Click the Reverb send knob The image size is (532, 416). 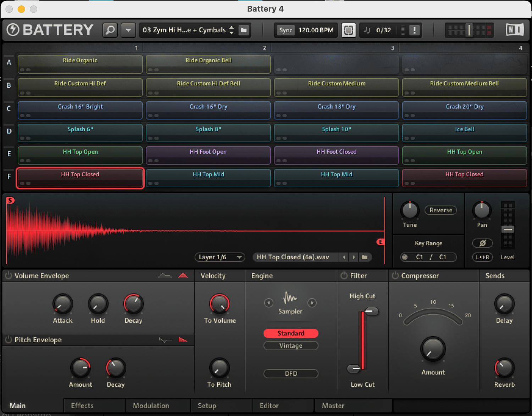(x=504, y=368)
